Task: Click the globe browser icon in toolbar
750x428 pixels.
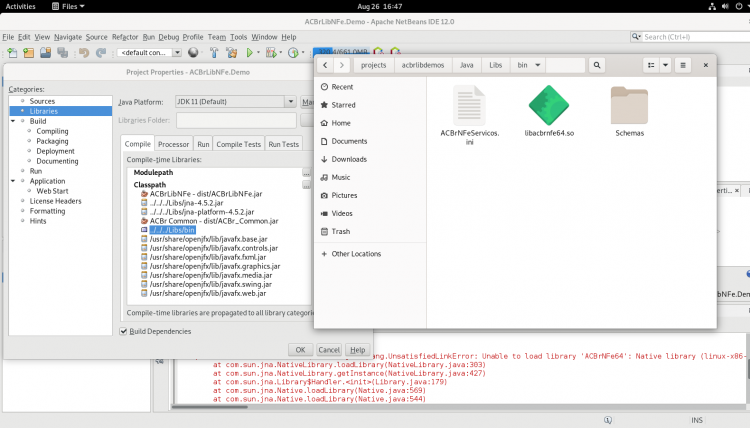Action: [193, 53]
